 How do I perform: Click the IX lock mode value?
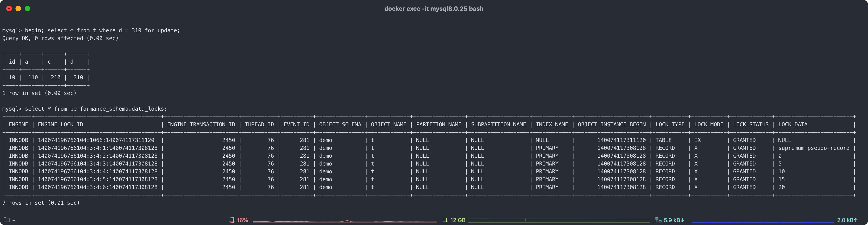click(x=697, y=140)
